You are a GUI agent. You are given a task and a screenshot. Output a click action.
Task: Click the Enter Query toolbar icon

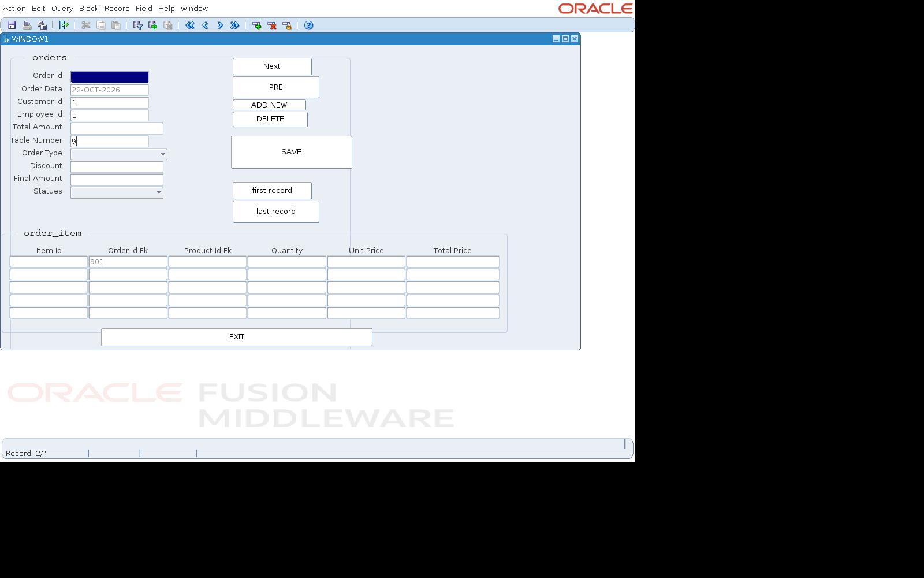click(137, 25)
